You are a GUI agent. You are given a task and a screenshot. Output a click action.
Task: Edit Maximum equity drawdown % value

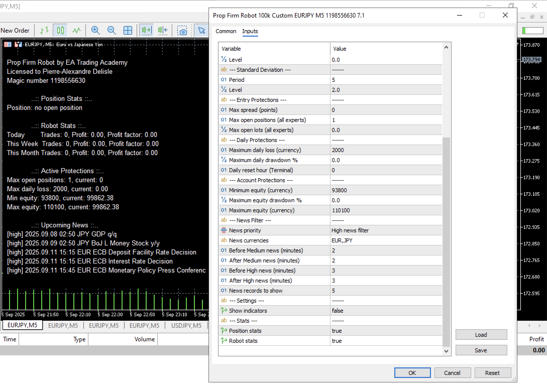(x=386, y=200)
